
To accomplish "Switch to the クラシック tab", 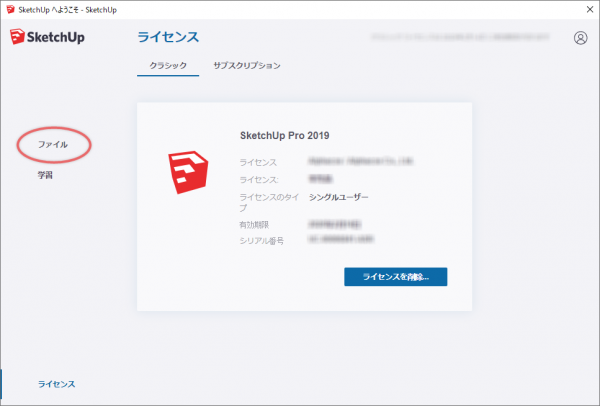I will [168, 65].
